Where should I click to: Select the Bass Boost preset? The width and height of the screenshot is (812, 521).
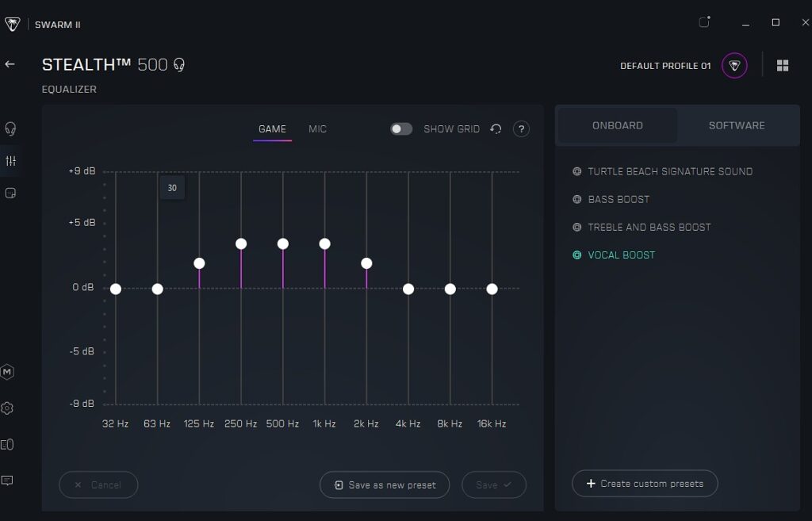618,199
